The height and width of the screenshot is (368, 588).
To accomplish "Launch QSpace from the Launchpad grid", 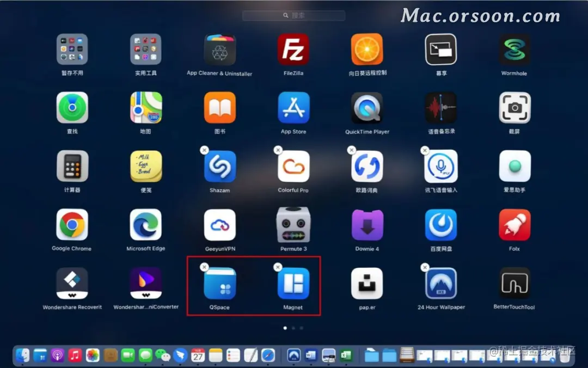I will (x=220, y=283).
